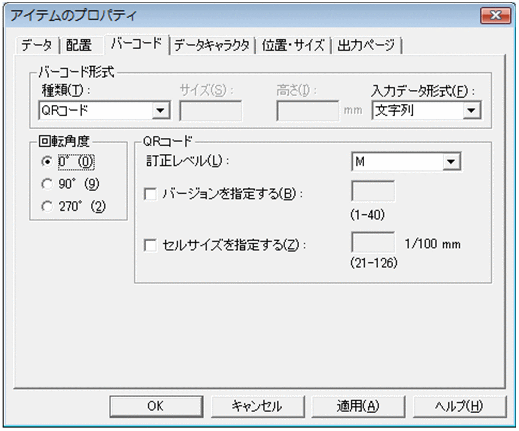Confirm with the OK button
Image resolution: width=519 pixels, height=431 pixels.
[x=156, y=406]
